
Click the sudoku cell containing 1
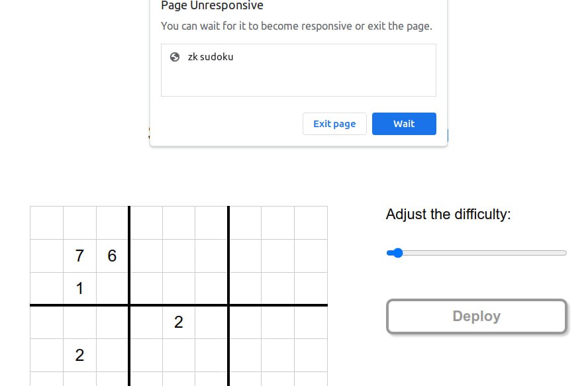(x=79, y=289)
